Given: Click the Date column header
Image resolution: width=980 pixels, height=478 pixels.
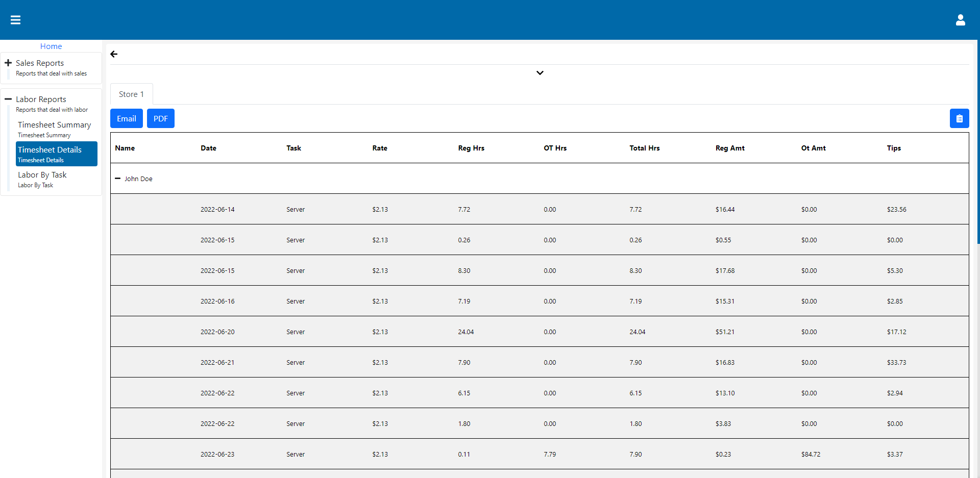Looking at the screenshot, I should pos(208,148).
